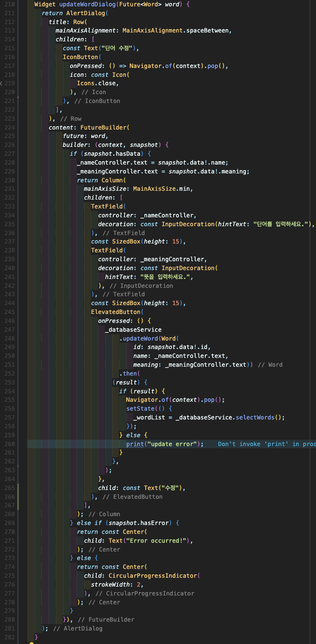
Task: Click 'FutureBuilder(' on the content line 224
Action: point(105,127)
